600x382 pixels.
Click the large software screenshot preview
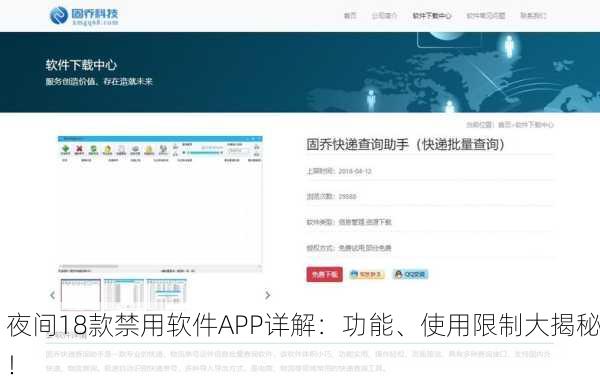click(160, 204)
